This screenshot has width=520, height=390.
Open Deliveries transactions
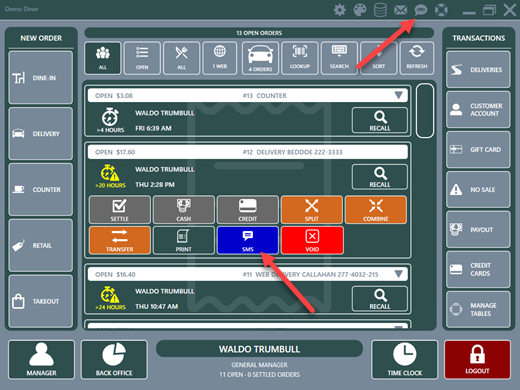pyautogui.click(x=478, y=69)
